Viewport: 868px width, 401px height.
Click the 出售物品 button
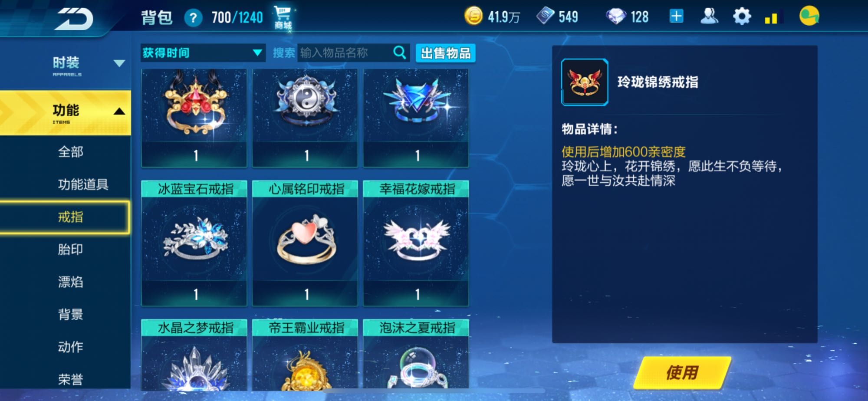446,53
